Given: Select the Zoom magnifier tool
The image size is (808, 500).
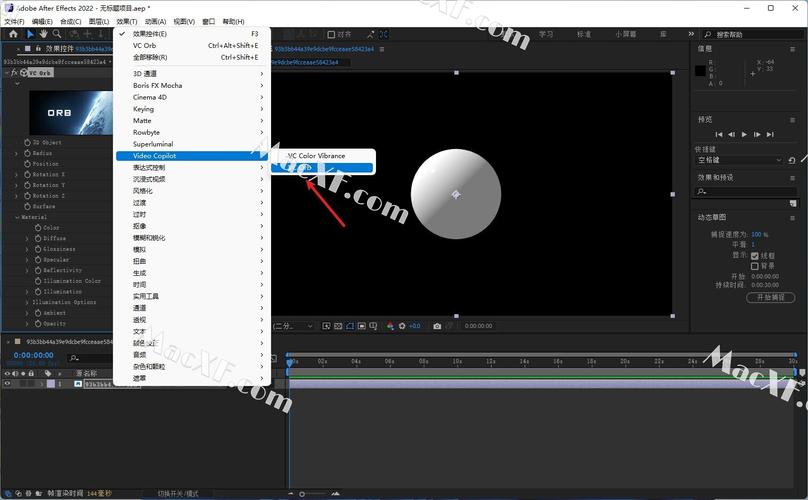Looking at the screenshot, I should click(57, 34).
